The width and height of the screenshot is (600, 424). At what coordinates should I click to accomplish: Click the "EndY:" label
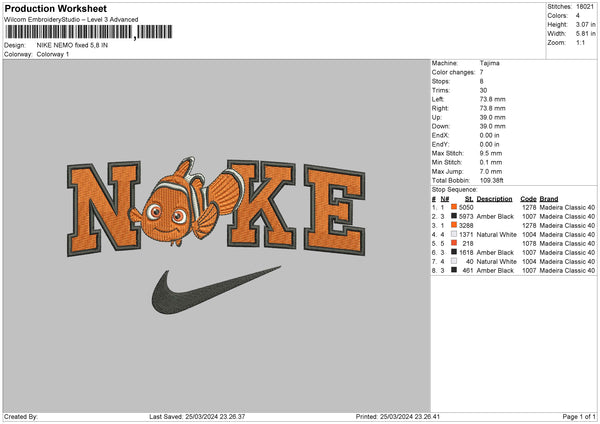pos(440,145)
